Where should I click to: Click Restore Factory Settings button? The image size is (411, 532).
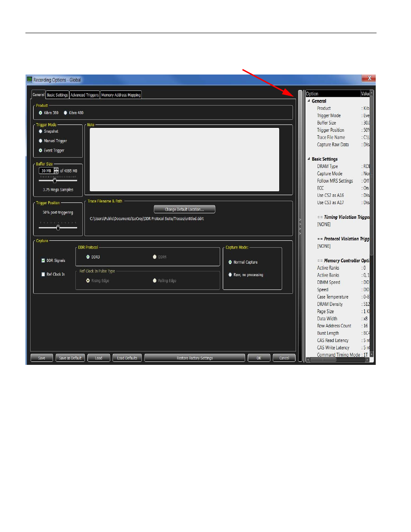pos(195,358)
